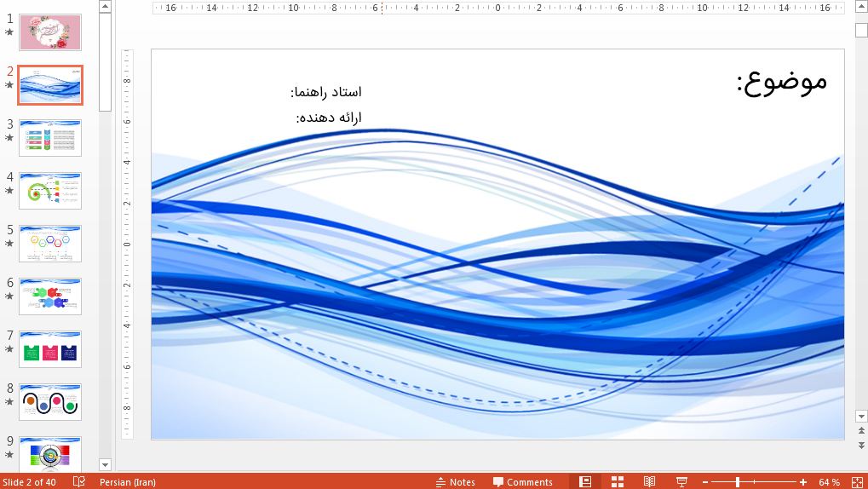Viewport: 868px width, 489px height.
Task: Click the موضوع: title text on slide
Action: 781,81
